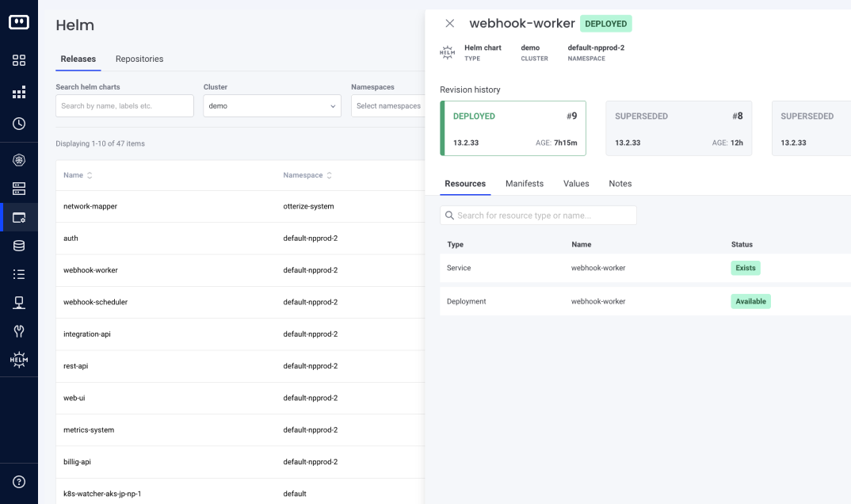Open the network monitor sidebar icon
851x504 pixels.
(19, 303)
